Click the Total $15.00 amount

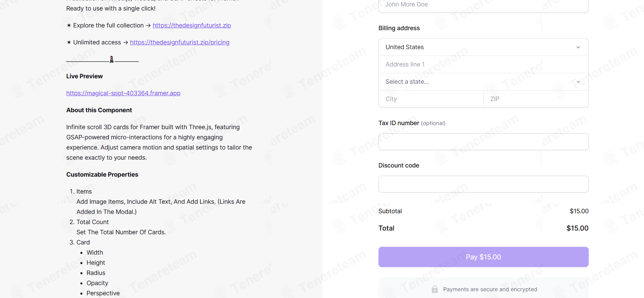click(x=577, y=228)
